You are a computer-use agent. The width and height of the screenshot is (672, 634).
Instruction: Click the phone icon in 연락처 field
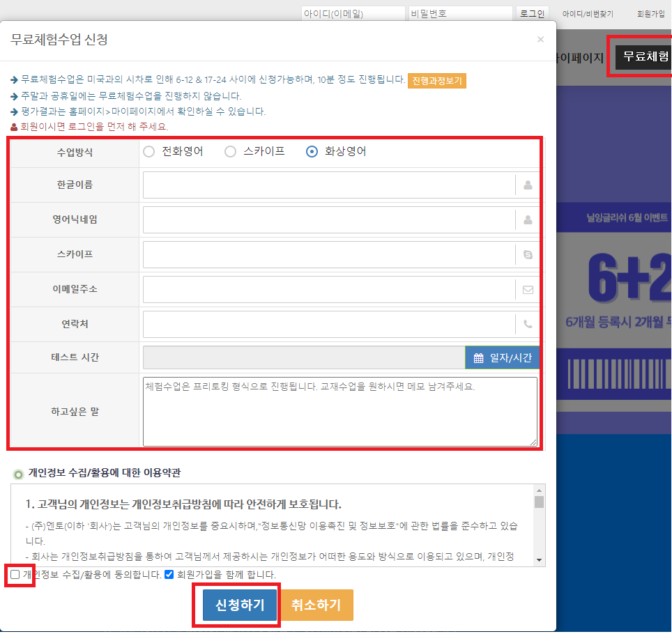tap(528, 324)
